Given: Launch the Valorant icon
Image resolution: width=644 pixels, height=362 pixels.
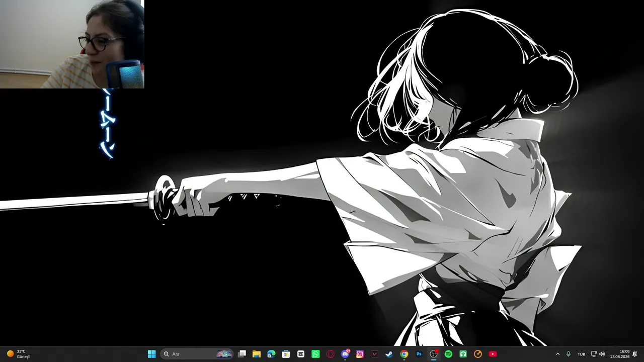Looking at the screenshot, I should (374, 354).
